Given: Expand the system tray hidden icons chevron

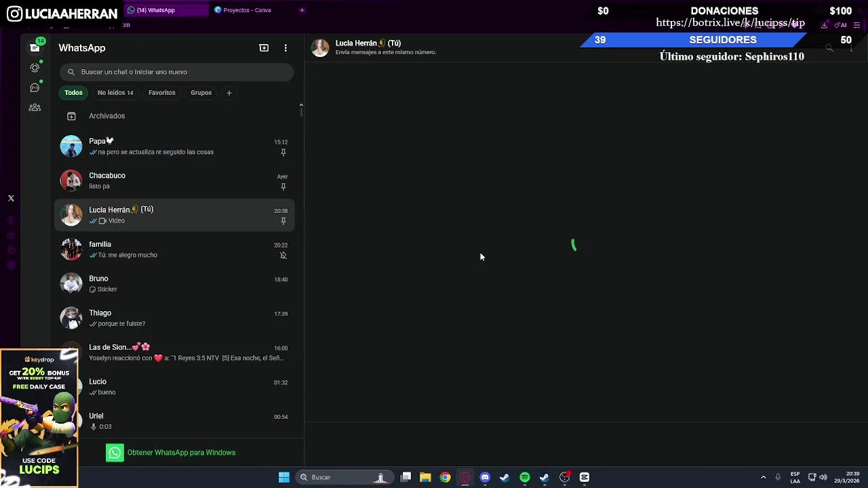Looking at the screenshot, I should coord(764,477).
